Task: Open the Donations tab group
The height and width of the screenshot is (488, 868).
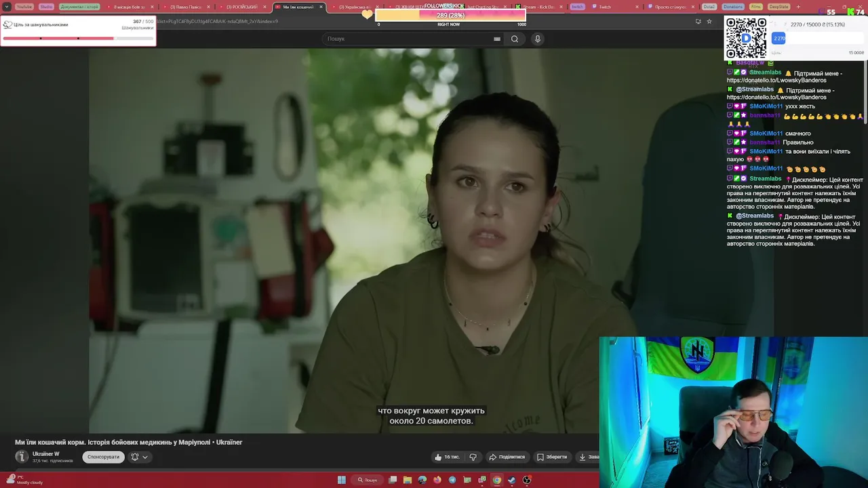Action: 733,7
